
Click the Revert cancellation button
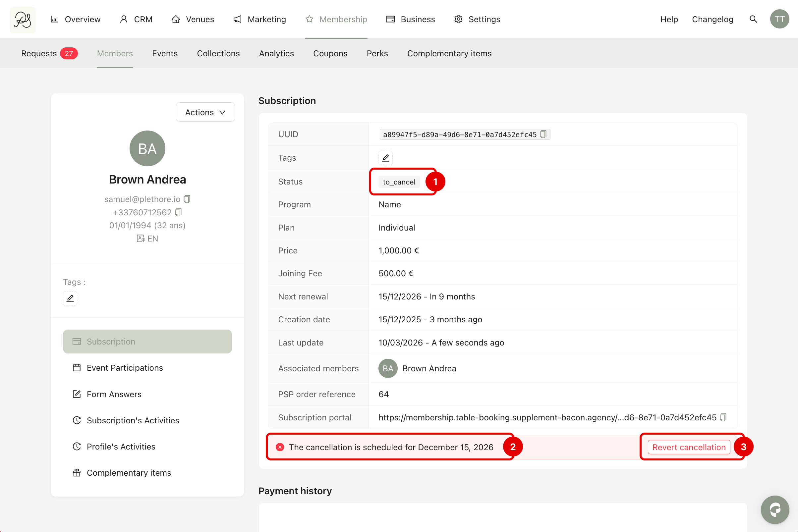tap(688, 447)
